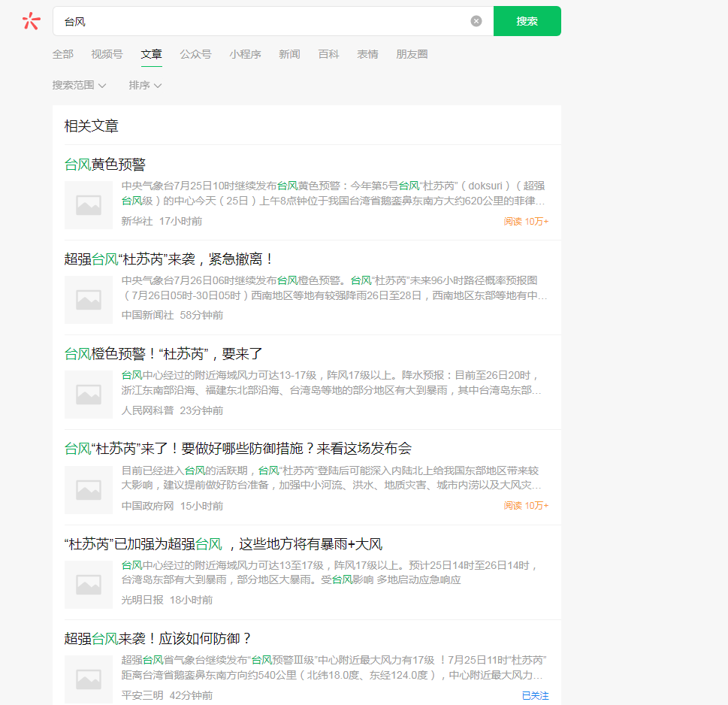This screenshot has height=705, width=728.
Task: Open article 超强台风来袭！应该如何防御？
Action: (x=158, y=639)
